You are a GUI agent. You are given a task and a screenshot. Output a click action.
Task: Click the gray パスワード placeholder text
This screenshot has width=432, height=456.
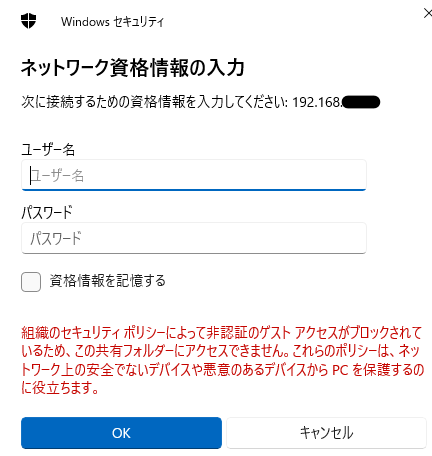coord(56,239)
